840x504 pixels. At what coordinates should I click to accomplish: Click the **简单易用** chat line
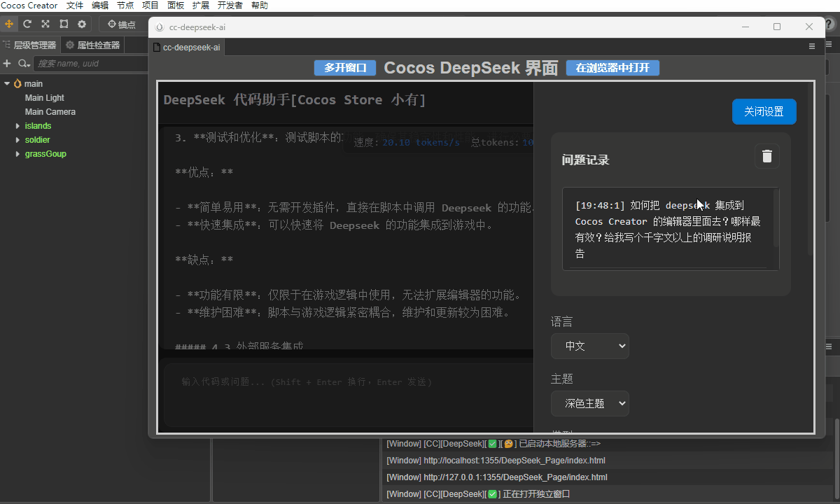click(353, 208)
